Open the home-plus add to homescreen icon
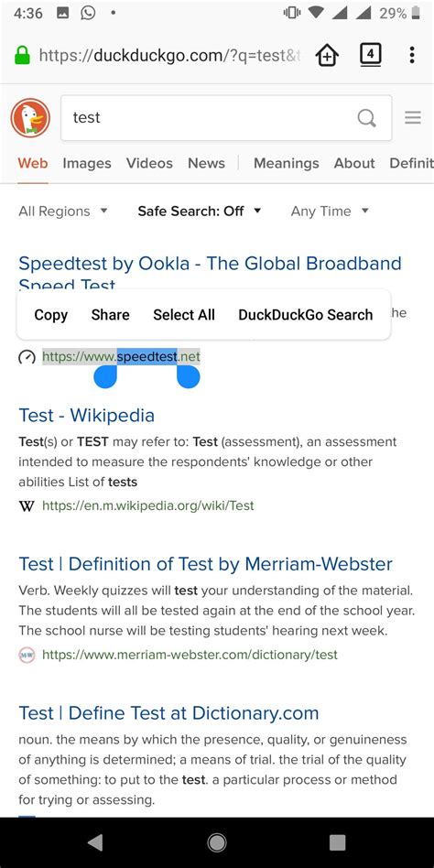This screenshot has height=868, width=434. pyautogui.click(x=327, y=55)
